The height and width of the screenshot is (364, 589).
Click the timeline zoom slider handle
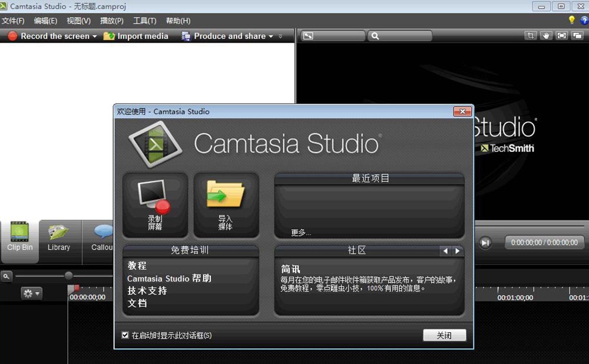tap(68, 275)
